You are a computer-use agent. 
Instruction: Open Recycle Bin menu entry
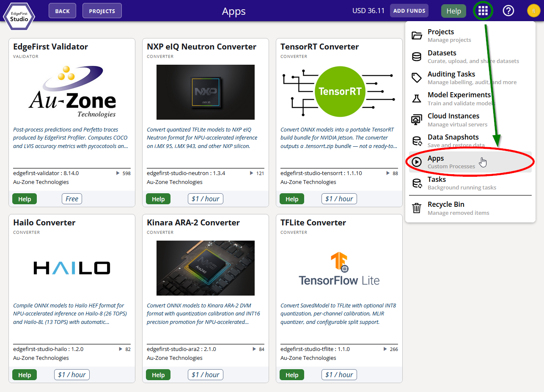(x=470, y=208)
